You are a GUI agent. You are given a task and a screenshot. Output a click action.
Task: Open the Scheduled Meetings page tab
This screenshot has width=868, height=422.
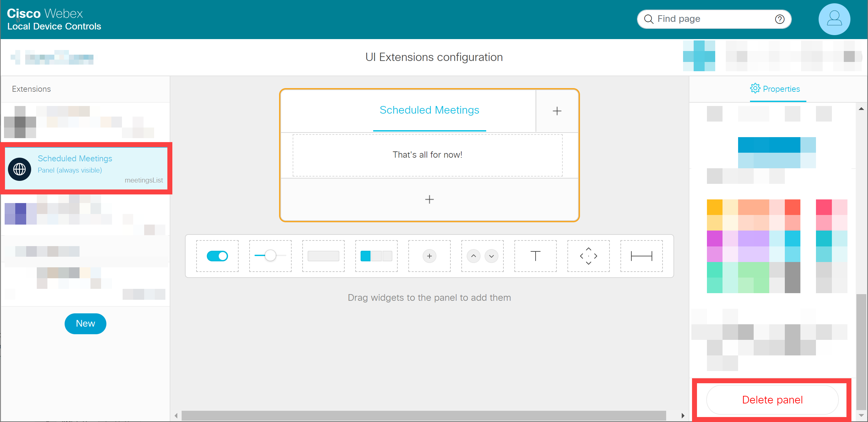click(429, 110)
